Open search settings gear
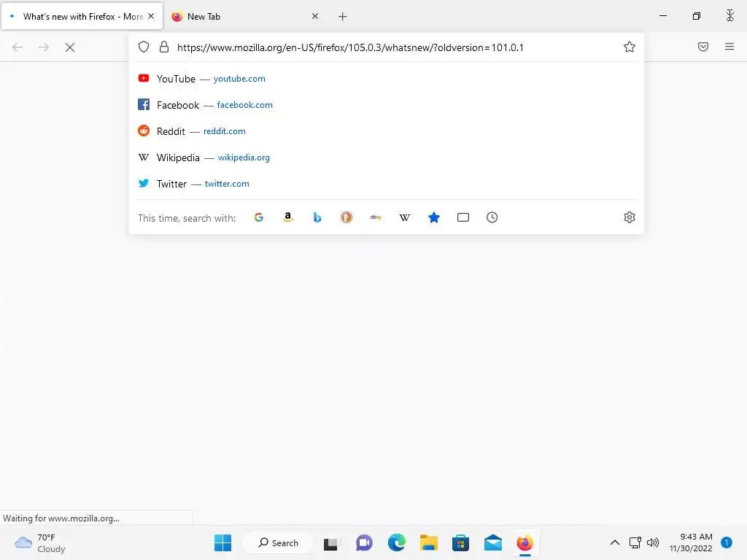Image resolution: width=747 pixels, height=560 pixels. tap(630, 217)
